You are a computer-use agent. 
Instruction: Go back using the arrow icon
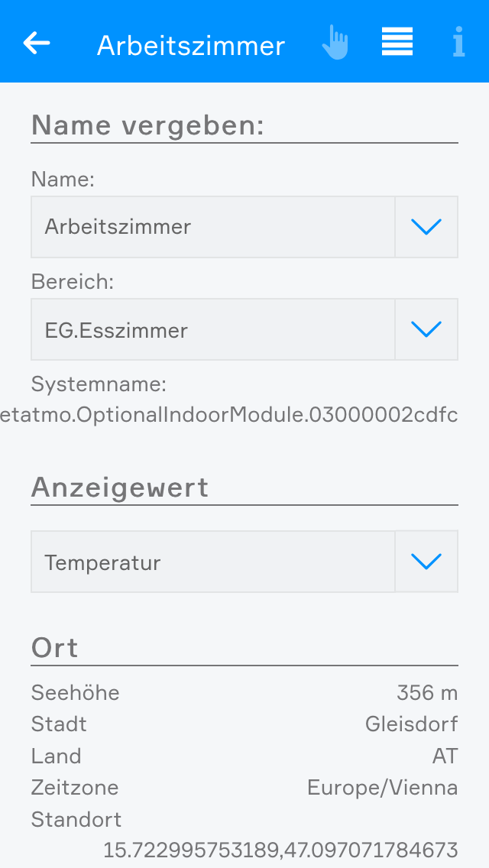pyautogui.click(x=37, y=43)
